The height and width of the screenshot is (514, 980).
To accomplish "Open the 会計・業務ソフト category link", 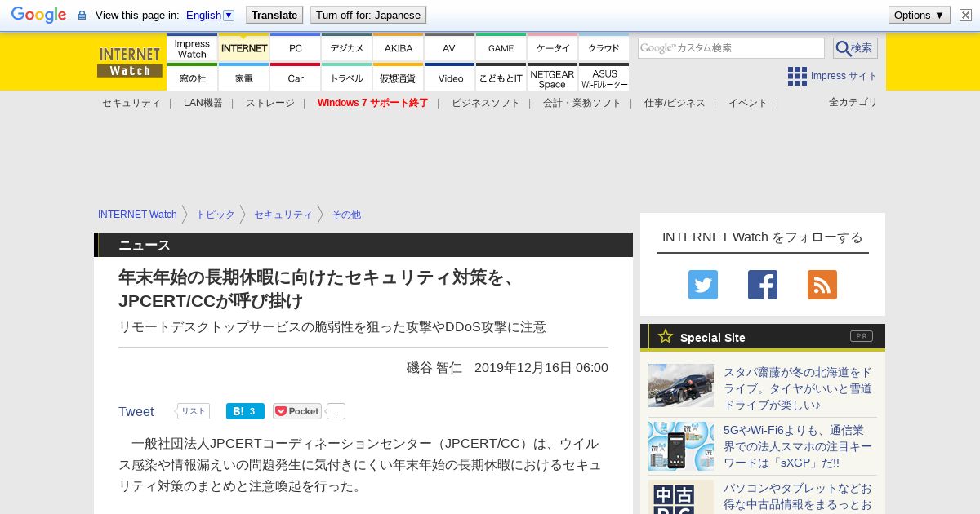I will tap(581, 103).
